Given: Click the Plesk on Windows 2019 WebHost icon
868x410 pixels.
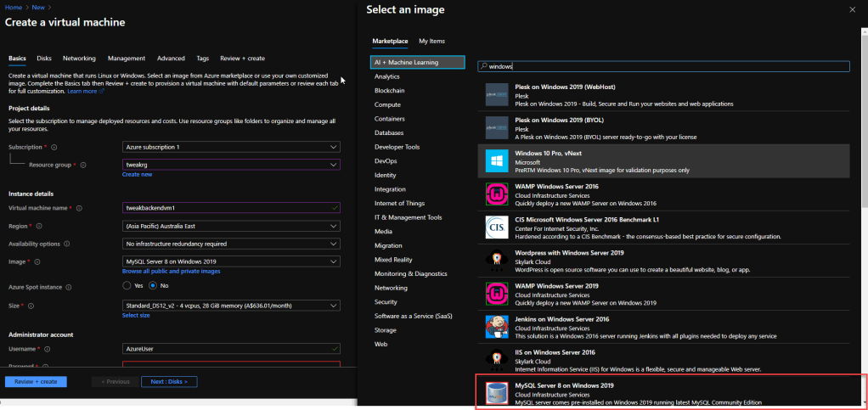Looking at the screenshot, I should (497, 94).
